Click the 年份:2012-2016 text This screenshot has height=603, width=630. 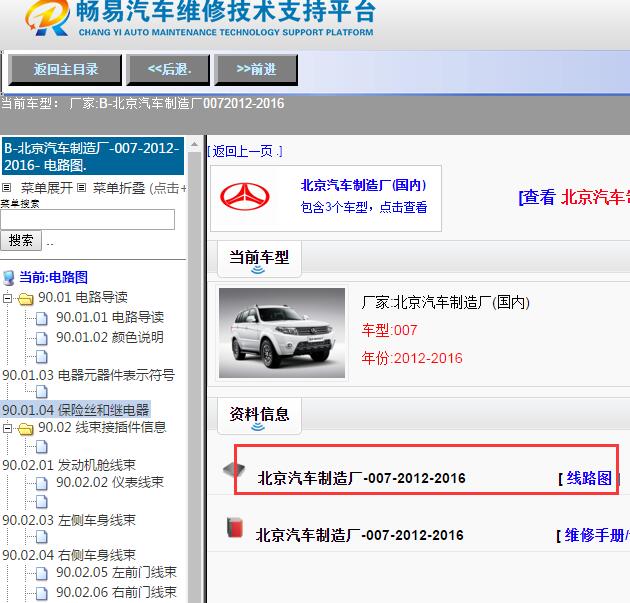click(x=412, y=358)
